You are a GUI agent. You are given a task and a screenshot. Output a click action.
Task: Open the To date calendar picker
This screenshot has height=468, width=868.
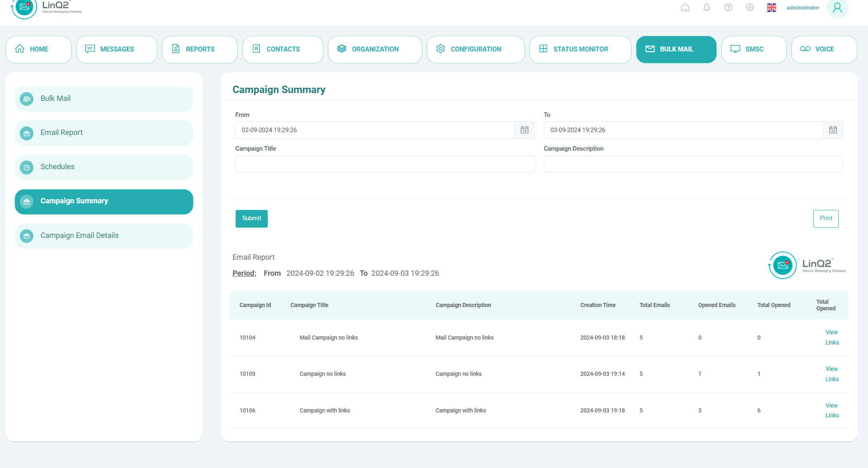pos(833,130)
